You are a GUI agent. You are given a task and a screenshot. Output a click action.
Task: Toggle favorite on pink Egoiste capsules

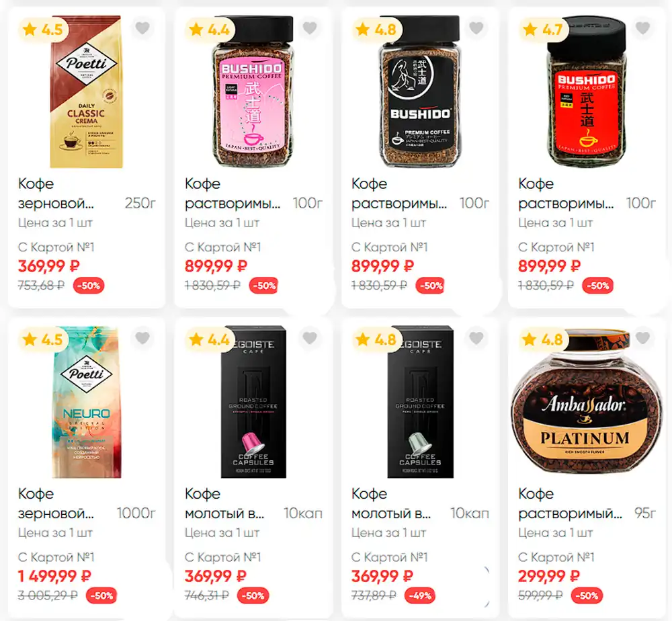point(309,338)
